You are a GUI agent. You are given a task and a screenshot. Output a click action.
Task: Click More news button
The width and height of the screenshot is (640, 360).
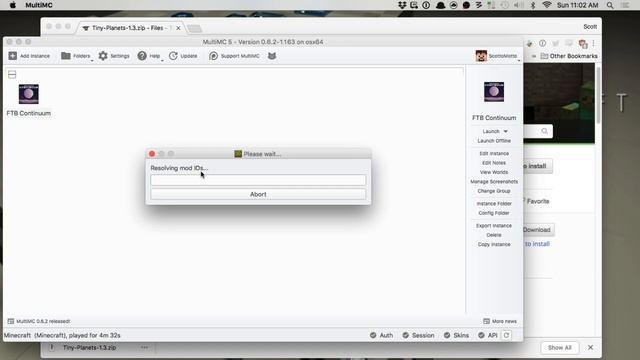(x=500, y=321)
